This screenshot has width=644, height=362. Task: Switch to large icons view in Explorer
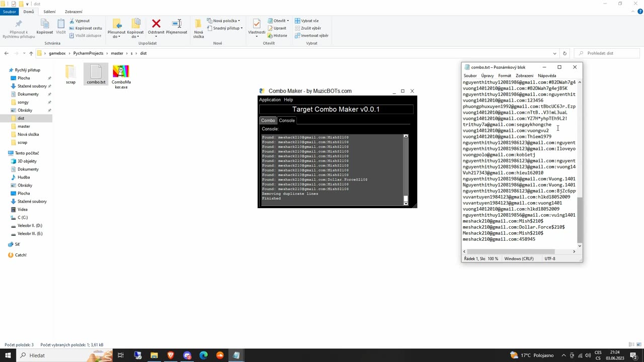click(638, 345)
